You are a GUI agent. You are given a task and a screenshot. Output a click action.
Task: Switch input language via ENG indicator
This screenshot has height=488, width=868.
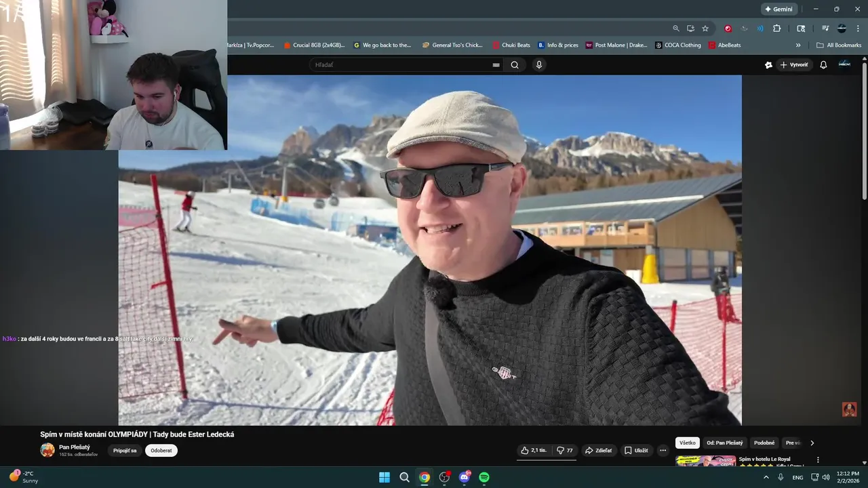point(797,477)
